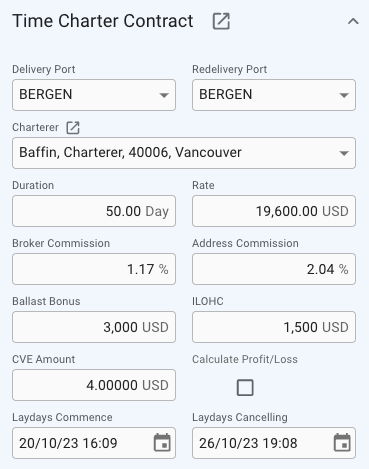
Task: Open the Charterer external link icon
Action: point(73,128)
